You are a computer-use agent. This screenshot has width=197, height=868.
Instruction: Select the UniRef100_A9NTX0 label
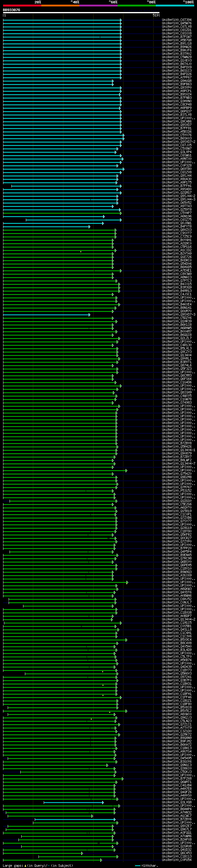click(177, 159)
